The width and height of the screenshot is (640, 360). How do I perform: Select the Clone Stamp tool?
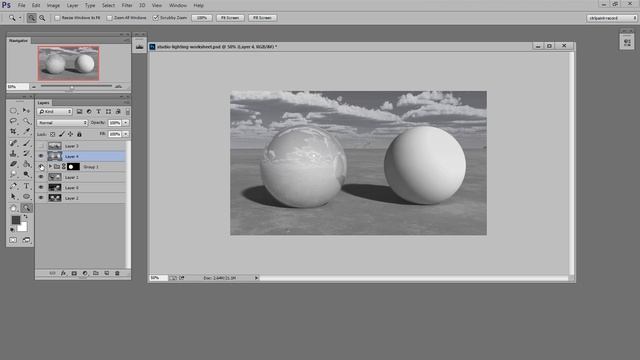click(x=13, y=153)
